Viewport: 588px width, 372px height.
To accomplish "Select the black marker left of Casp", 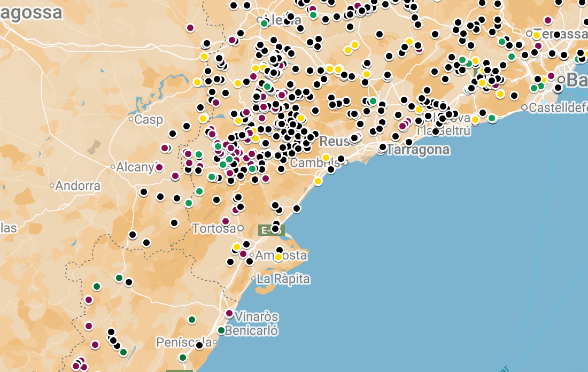I will click(173, 133).
